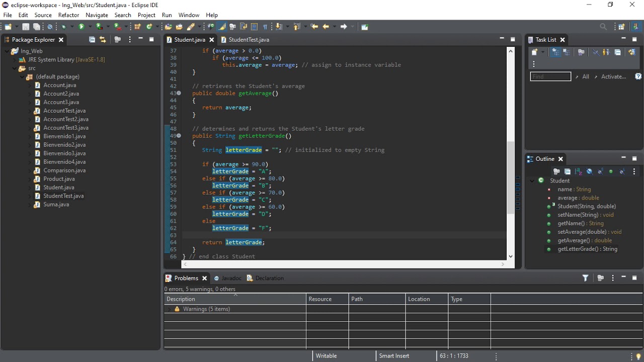
Task: Click the New Java Class icon
Action: pos(149,27)
